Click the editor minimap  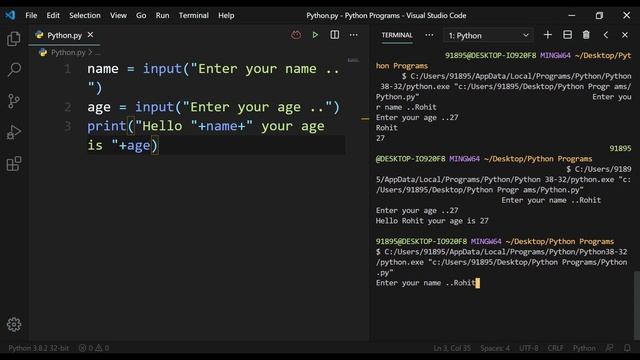pos(353,60)
